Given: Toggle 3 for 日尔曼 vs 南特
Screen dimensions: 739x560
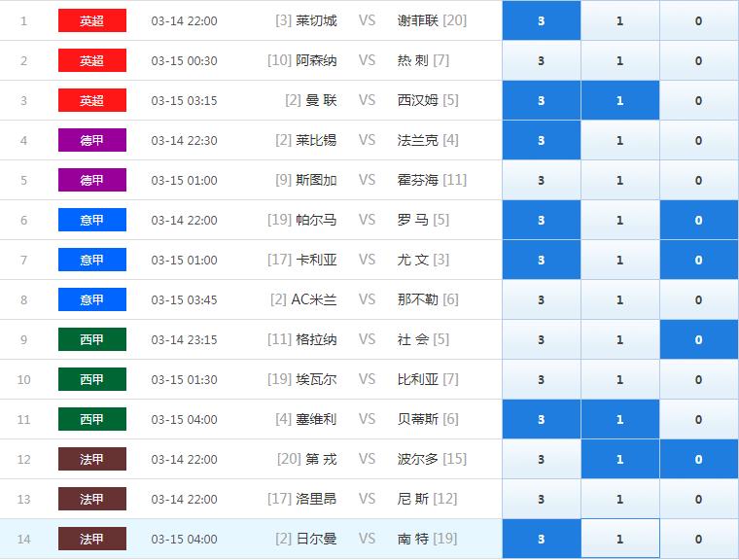Looking at the screenshot, I should tap(541, 539).
